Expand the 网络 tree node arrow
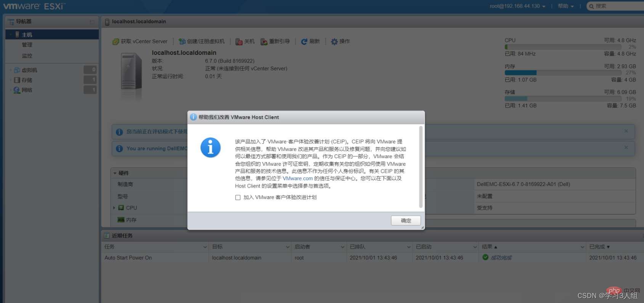 pyautogui.click(x=10, y=90)
